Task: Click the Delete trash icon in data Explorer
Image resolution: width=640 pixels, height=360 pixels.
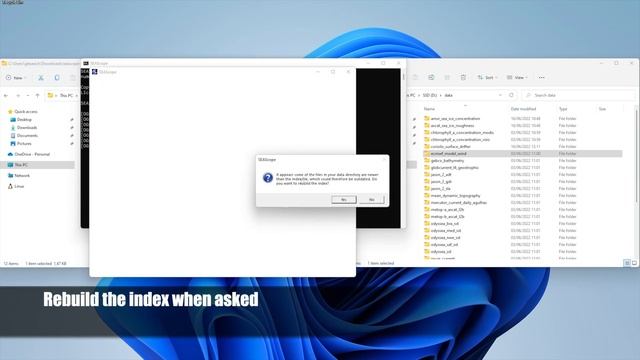Action: click(x=463, y=78)
